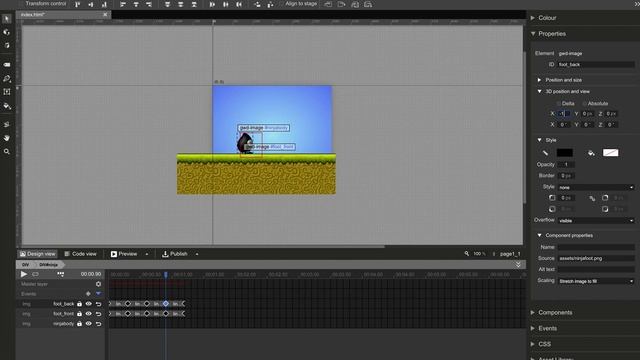Click Source field assets/ninjafoot.png
This screenshot has width=640, height=360.
[596, 258]
